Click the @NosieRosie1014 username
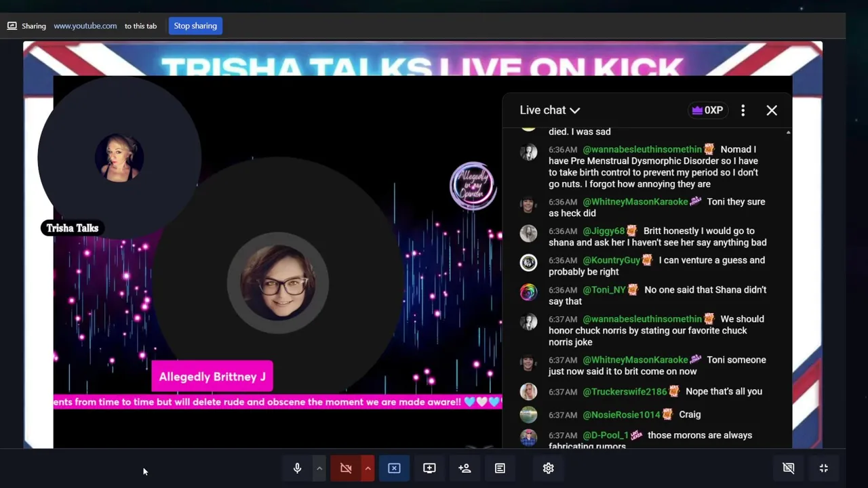This screenshot has width=868, height=488. (x=621, y=414)
